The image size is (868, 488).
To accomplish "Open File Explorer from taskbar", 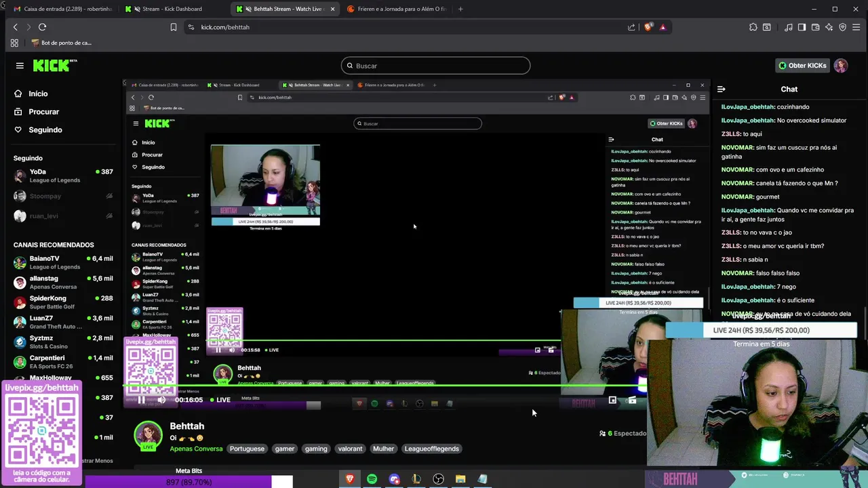I will tap(460, 479).
